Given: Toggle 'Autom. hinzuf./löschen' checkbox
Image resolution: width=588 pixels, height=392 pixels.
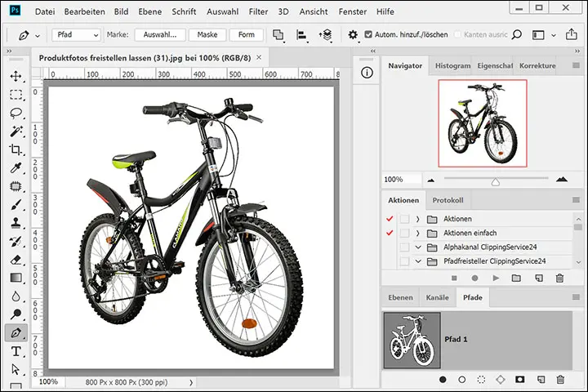Looking at the screenshot, I should [367, 35].
